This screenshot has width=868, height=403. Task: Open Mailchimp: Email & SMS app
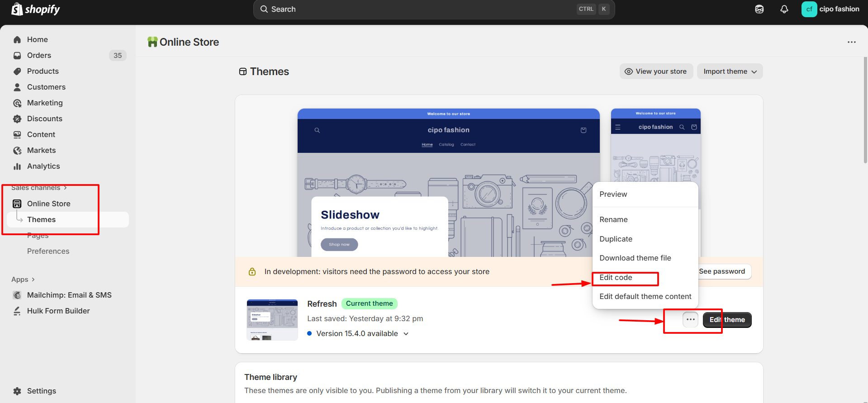(69, 295)
